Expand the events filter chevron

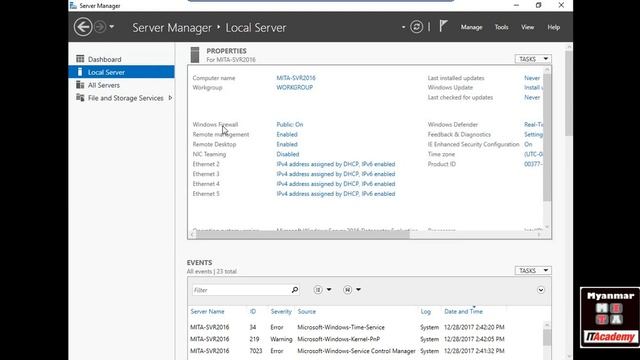tap(540, 290)
